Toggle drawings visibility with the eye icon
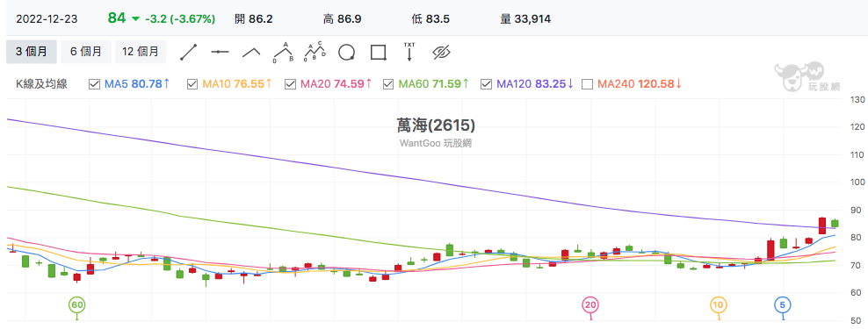Screen dimensions: 868x329 click(x=442, y=52)
